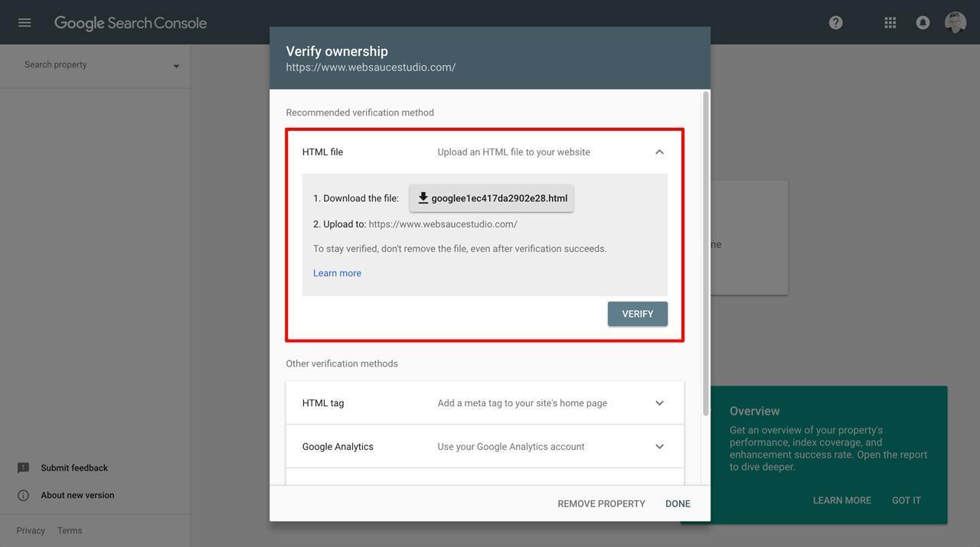This screenshot has width=980, height=547.
Task: Click DONE to close the dialog
Action: tap(678, 503)
